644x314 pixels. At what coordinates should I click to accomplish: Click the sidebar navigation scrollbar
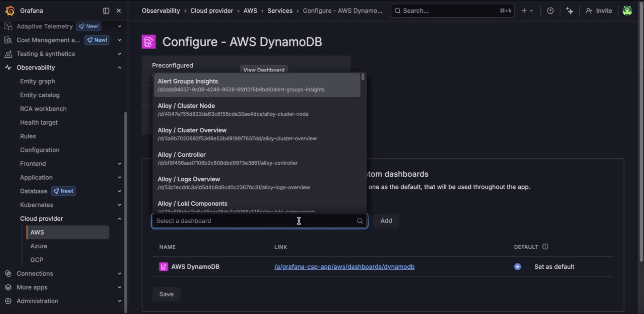click(x=125, y=212)
